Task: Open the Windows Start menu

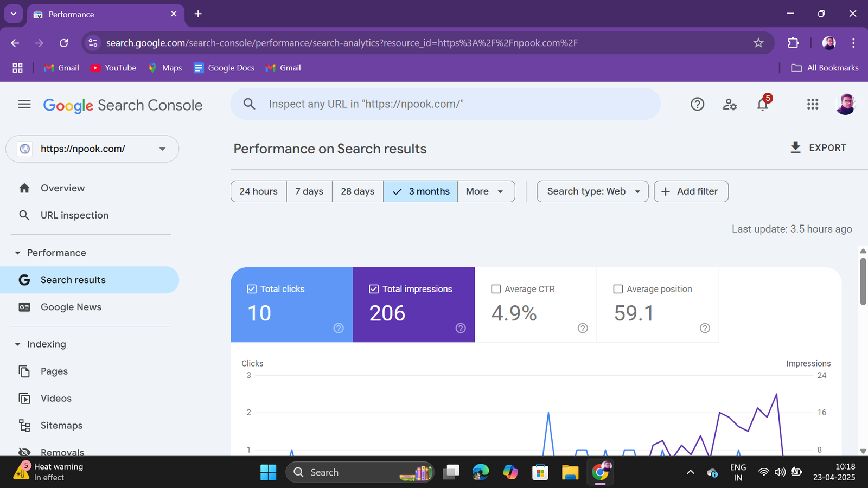Action: (268, 472)
